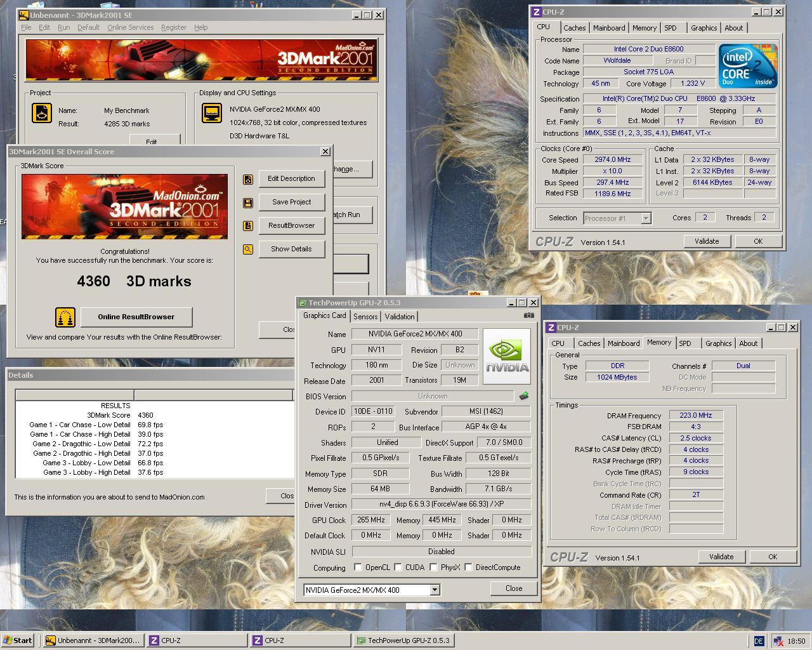The width and height of the screenshot is (812, 650).
Task: Click the CPU Specification field in CPU-Z
Action: [679, 99]
